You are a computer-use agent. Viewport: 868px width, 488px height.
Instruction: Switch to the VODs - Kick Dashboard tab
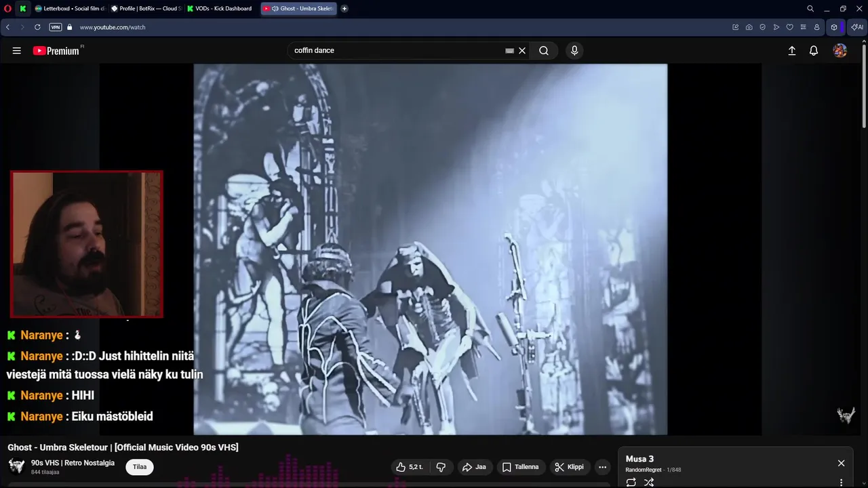coord(221,9)
